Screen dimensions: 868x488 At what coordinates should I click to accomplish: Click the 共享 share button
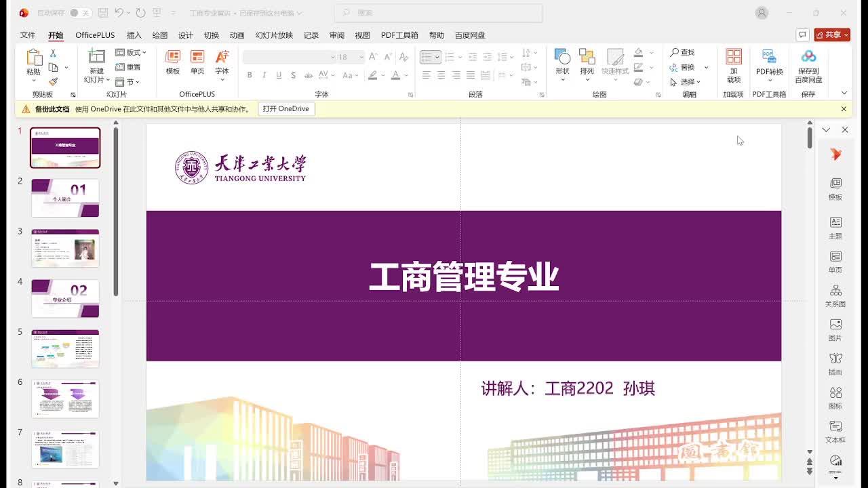point(832,35)
